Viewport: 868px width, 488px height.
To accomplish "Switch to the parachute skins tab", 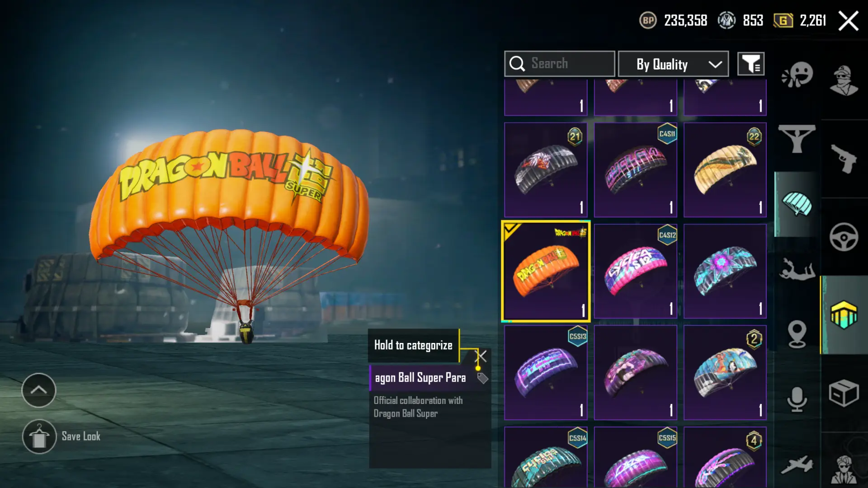I will (797, 204).
